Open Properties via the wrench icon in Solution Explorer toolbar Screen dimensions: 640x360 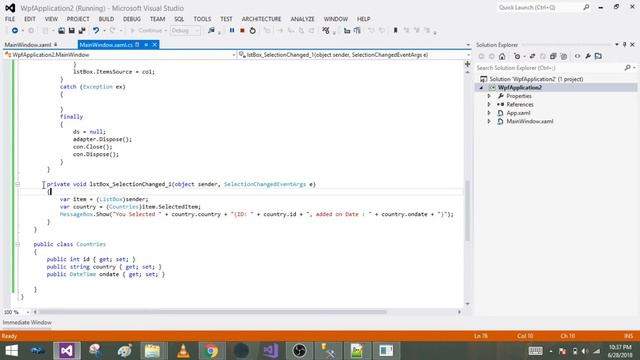coord(588,56)
